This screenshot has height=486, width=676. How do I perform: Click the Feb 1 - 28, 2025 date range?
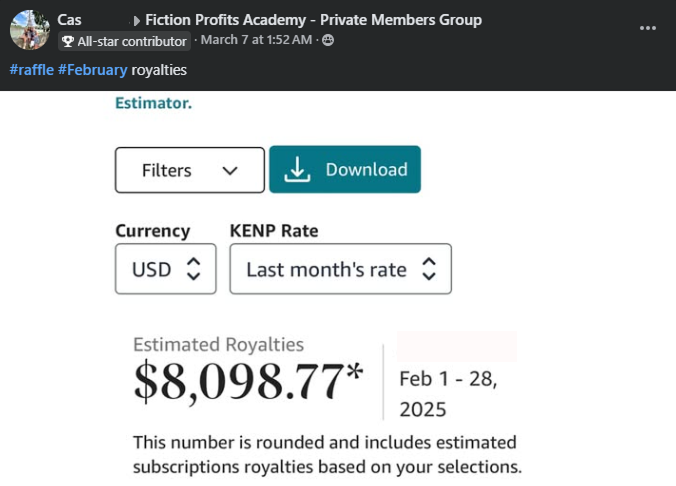click(x=447, y=394)
